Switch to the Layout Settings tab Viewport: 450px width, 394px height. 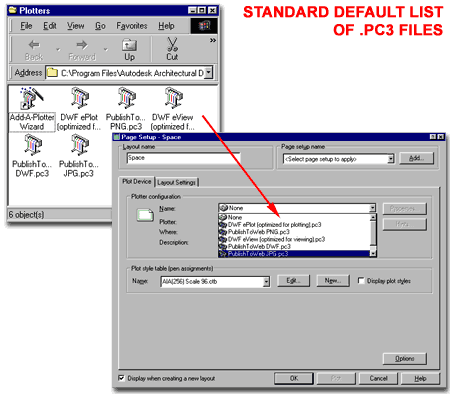[177, 183]
